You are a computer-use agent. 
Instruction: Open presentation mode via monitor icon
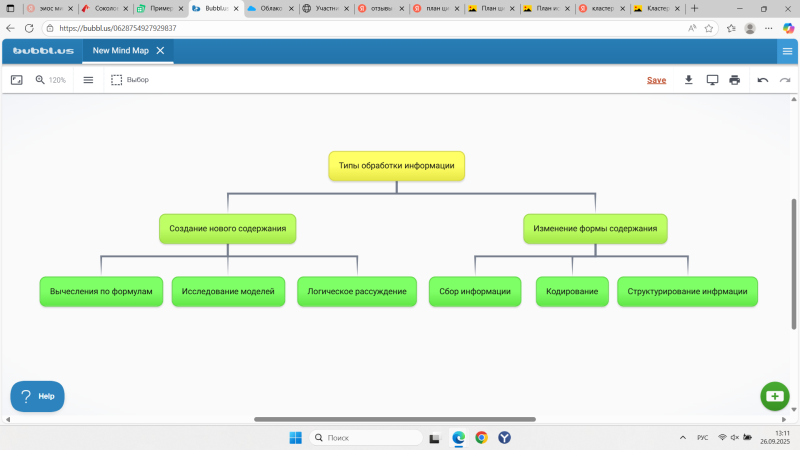(x=712, y=80)
